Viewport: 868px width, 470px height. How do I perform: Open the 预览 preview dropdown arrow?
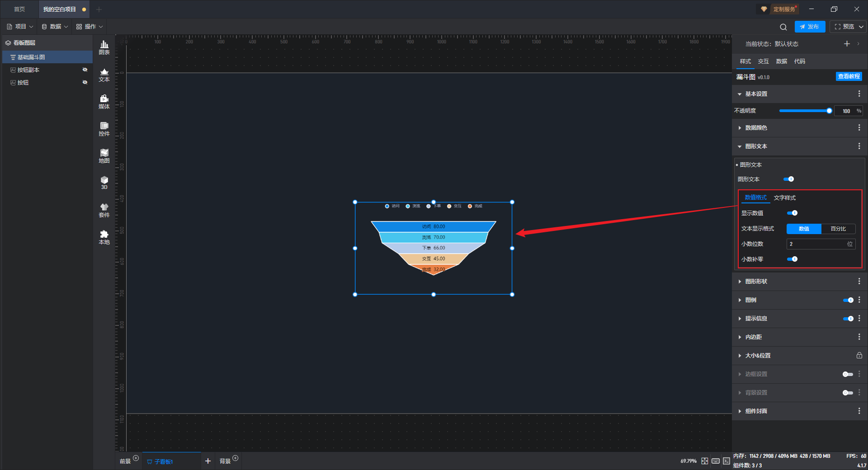point(861,27)
